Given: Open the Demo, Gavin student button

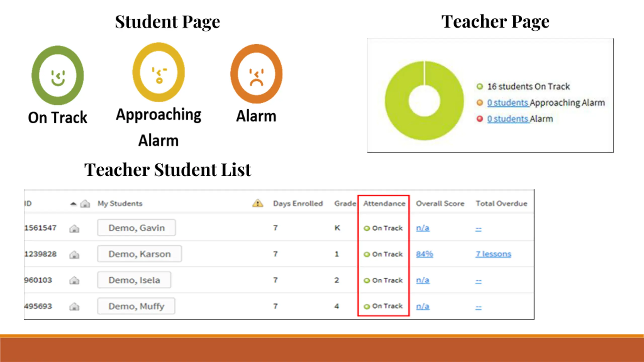Looking at the screenshot, I should pyautogui.click(x=136, y=228).
